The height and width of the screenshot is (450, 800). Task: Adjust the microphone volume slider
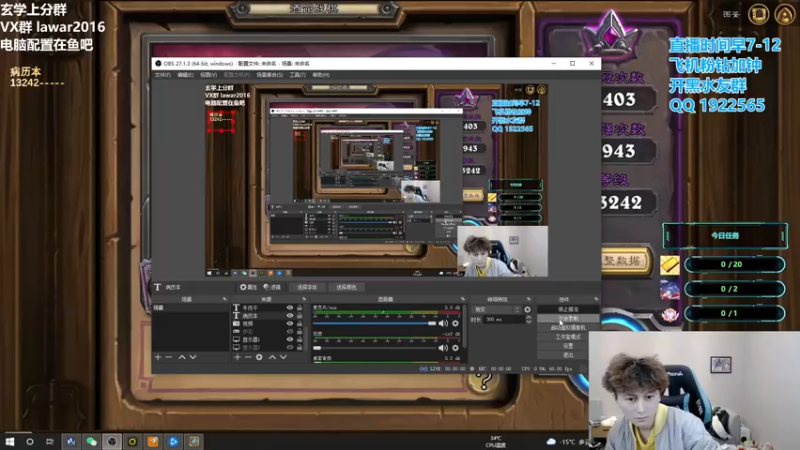pyautogui.click(x=374, y=323)
